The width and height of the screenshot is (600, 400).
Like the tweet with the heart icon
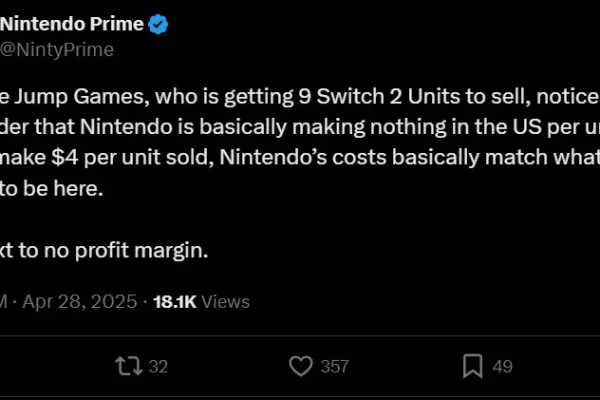point(301,366)
